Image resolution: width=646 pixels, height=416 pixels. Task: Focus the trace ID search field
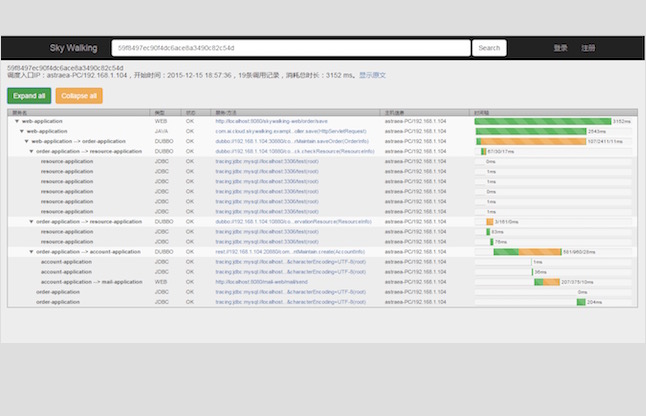point(291,48)
